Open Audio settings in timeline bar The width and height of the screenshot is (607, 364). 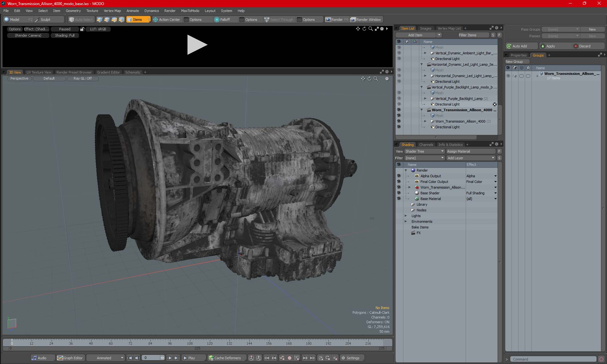42,358
